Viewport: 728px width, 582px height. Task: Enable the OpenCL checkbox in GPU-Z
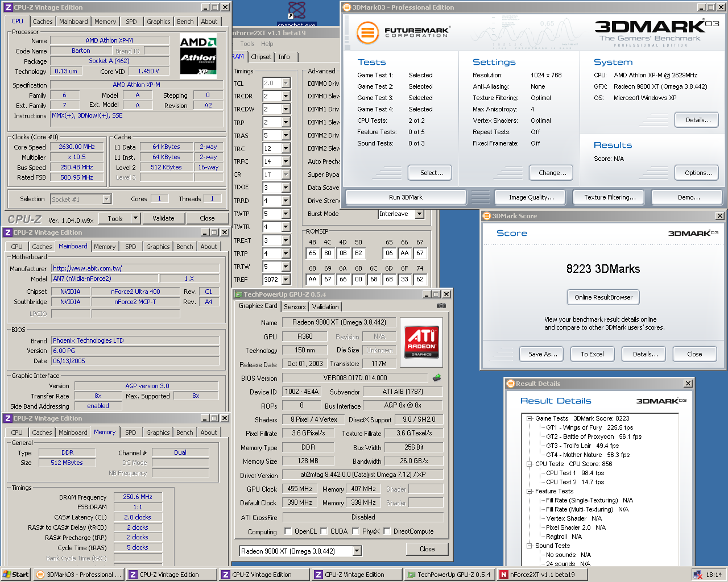287,531
